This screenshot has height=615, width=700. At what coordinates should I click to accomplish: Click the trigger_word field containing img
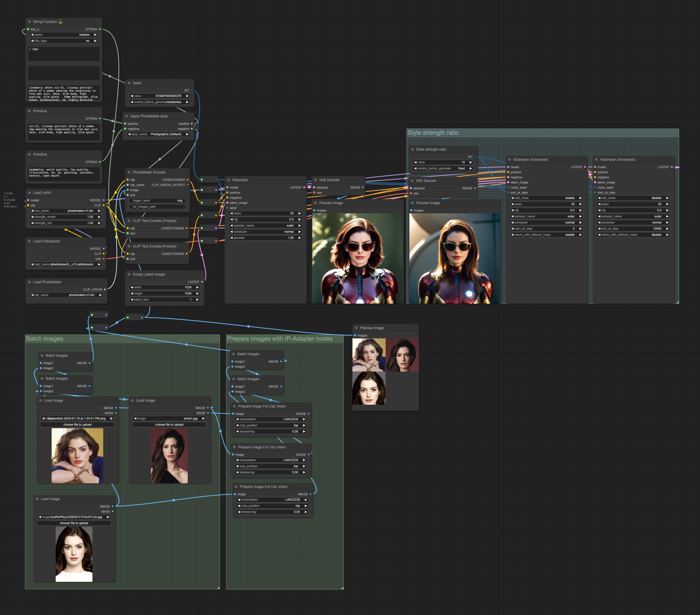tap(158, 201)
